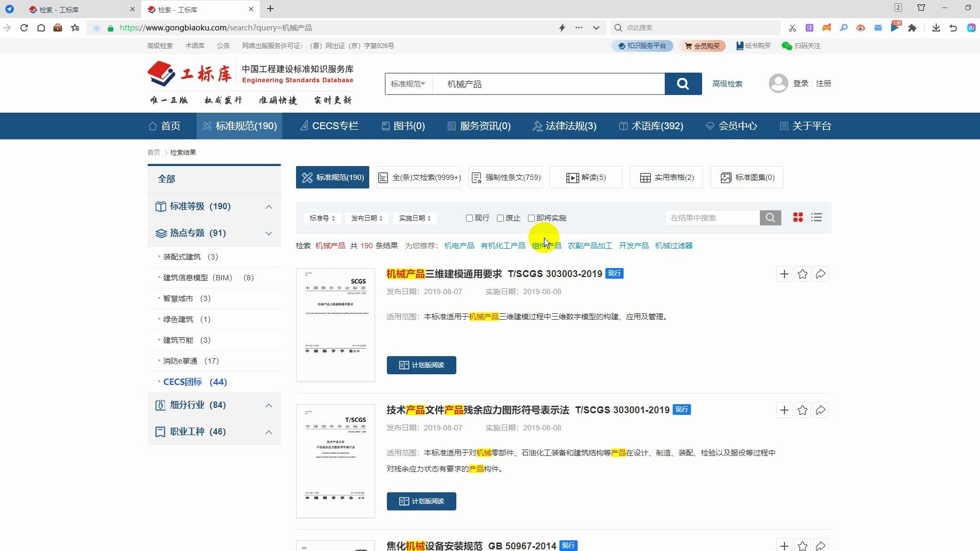Viewport: 980px width, 551px height.
Task: Open the browser download manager icon
Action: pyautogui.click(x=936, y=27)
